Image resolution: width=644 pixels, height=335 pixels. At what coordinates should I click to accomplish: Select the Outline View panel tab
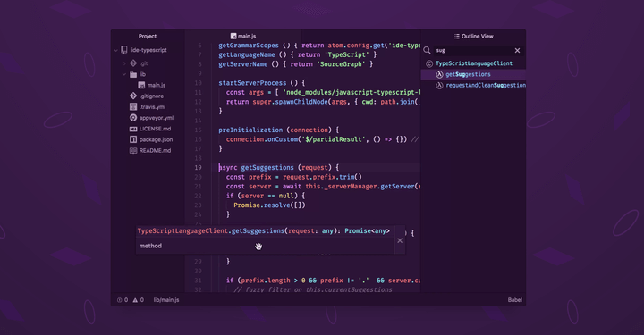(473, 36)
